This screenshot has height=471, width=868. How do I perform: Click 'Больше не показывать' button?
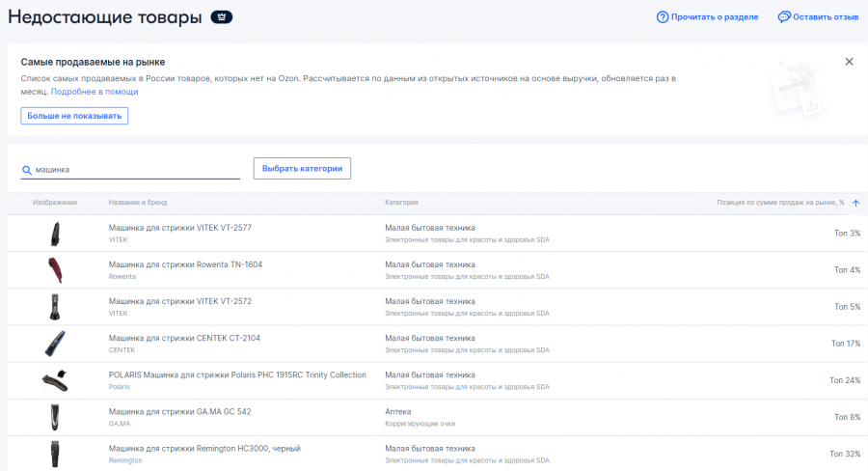click(74, 116)
